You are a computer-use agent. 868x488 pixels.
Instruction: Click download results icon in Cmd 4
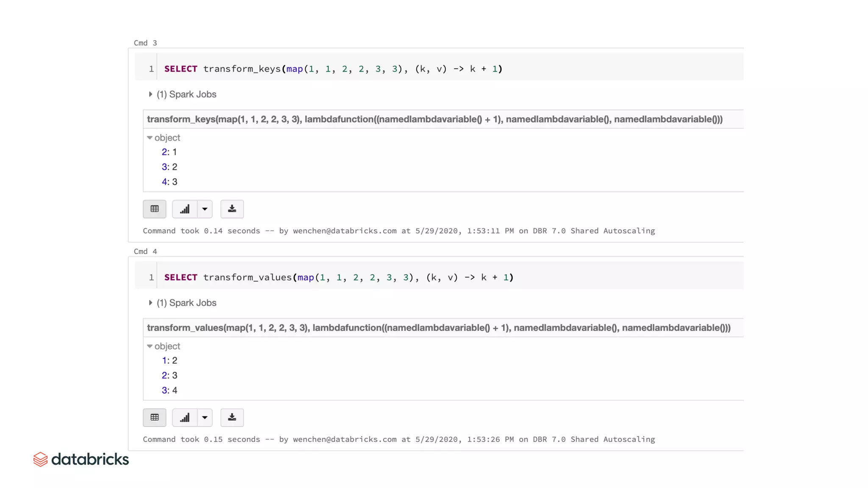(x=232, y=417)
